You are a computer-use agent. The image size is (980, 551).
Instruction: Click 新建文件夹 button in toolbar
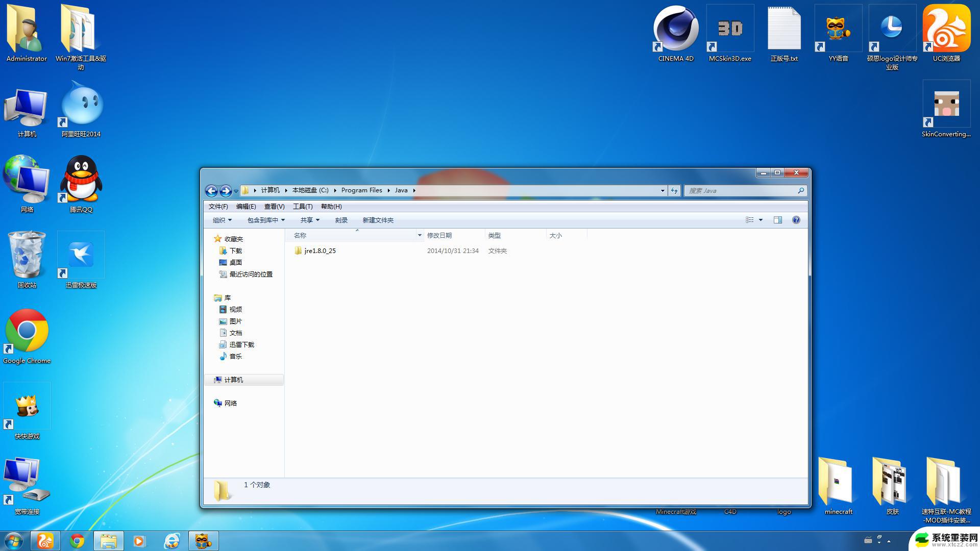pos(378,220)
